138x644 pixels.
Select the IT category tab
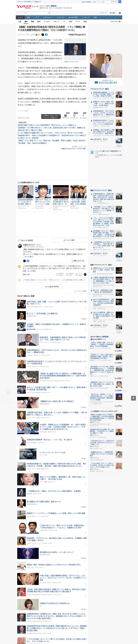pyautogui.click(x=64, y=21)
